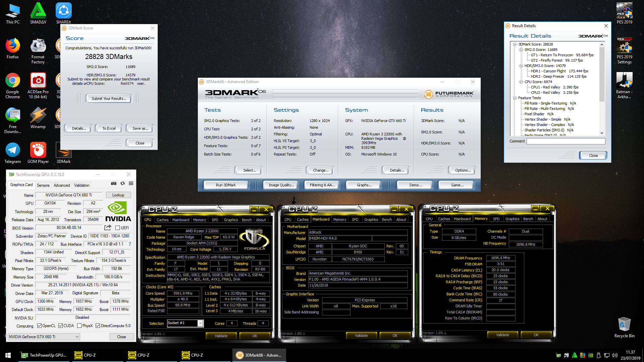
Task: Launch Batman Arkham desktop shortcut
Action: [x=624, y=85]
